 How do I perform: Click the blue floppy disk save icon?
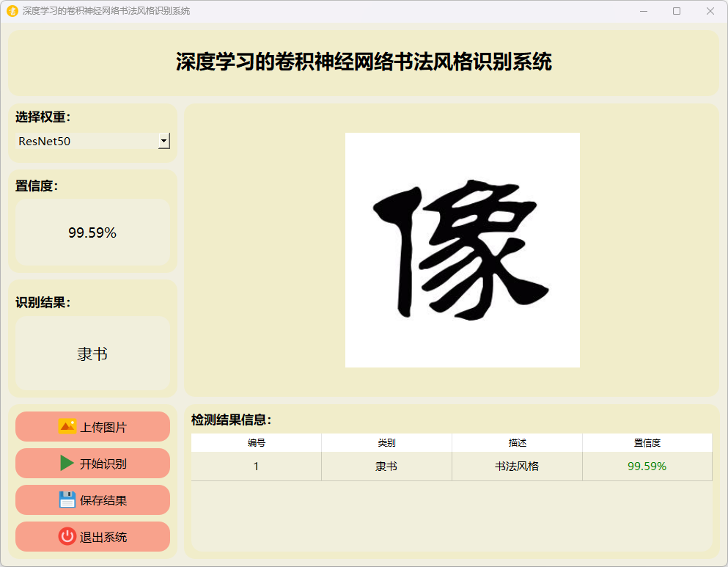tap(67, 500)
